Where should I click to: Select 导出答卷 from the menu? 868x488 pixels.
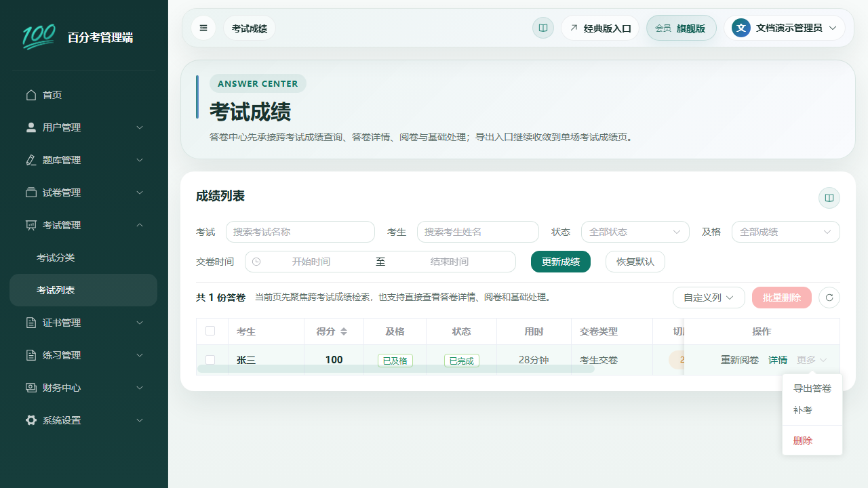point(812,388)
